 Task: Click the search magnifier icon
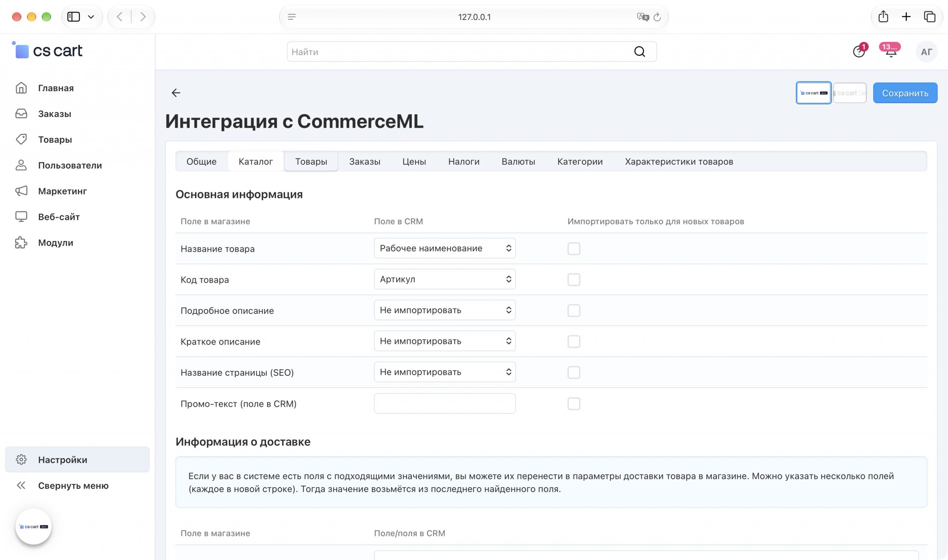(640, 52)
